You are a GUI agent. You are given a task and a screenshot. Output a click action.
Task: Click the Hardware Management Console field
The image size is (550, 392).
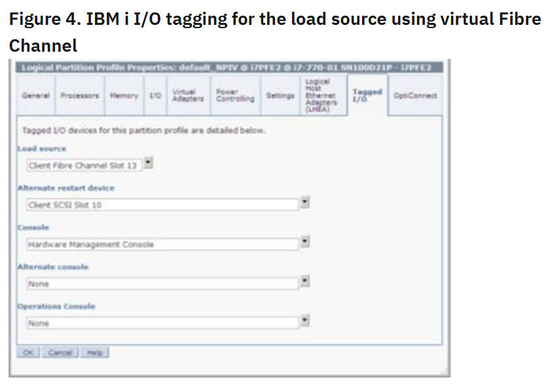(162, 244)
